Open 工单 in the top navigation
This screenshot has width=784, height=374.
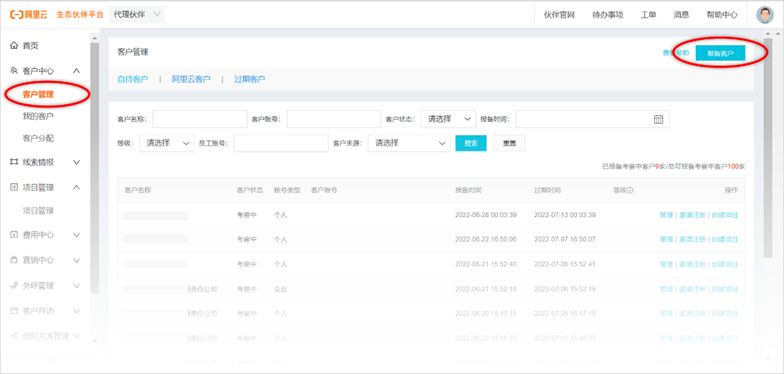click(648, 15)
